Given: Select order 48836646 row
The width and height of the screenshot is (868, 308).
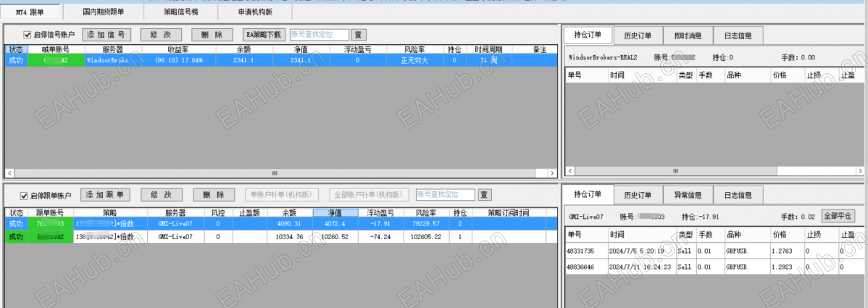Looking at the screenshot, I should click(x=714, y=266).
